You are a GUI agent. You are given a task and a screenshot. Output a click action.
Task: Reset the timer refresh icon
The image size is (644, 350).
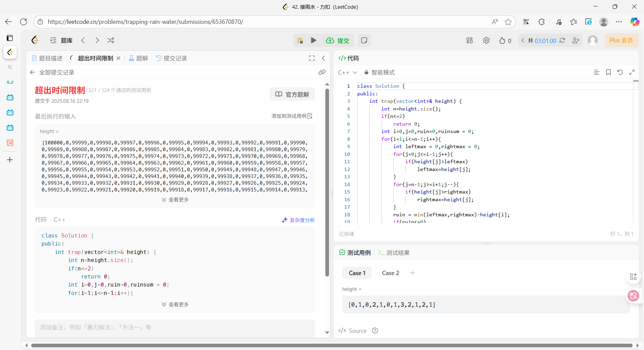(x=562, y=40)
